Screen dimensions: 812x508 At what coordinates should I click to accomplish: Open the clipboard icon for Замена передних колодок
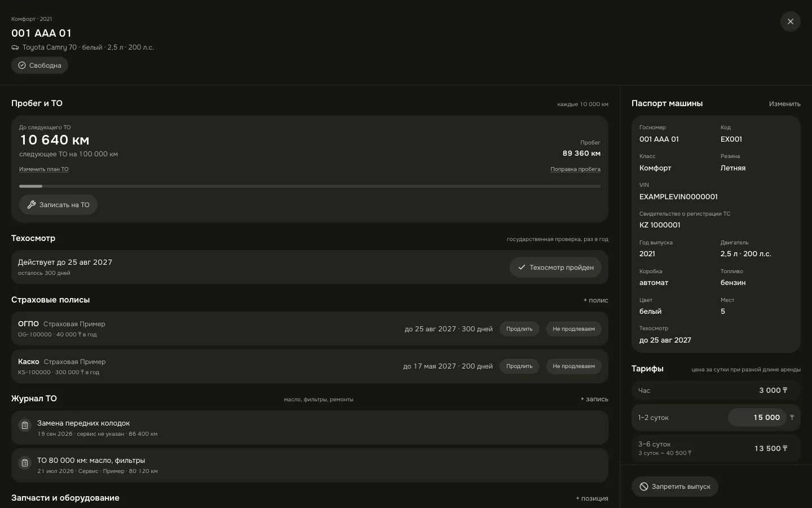click(25, 426)
